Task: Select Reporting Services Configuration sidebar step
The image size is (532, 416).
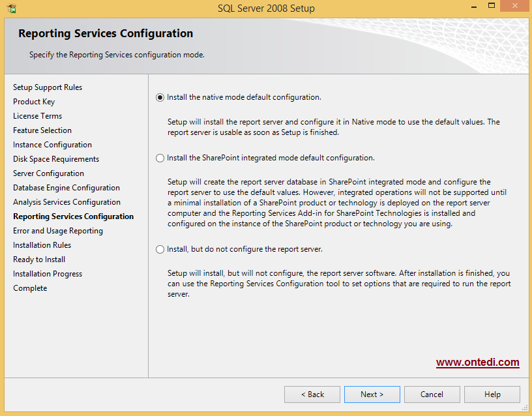Action: click(x=73, y=216)
